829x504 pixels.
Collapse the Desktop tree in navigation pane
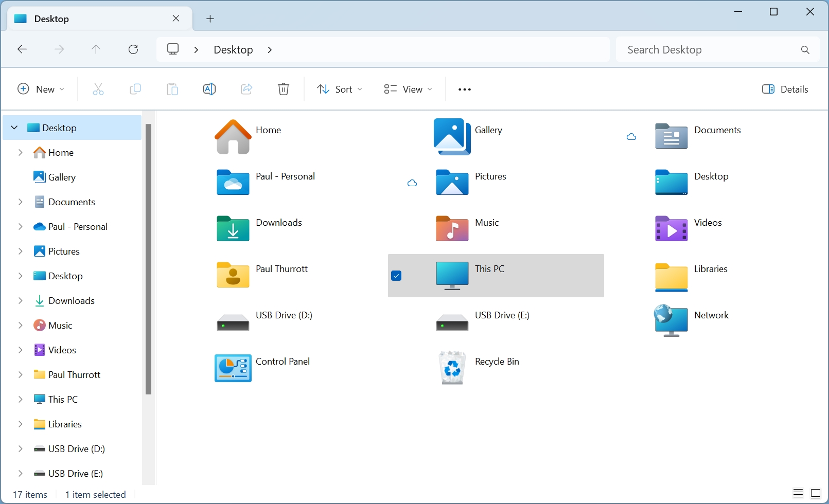coord(14,128)
